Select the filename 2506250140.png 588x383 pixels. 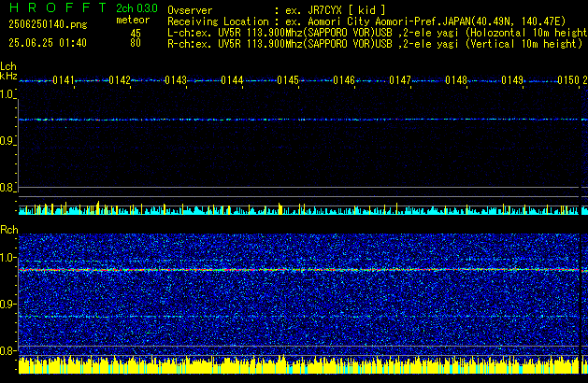click(x=48, y=24)
